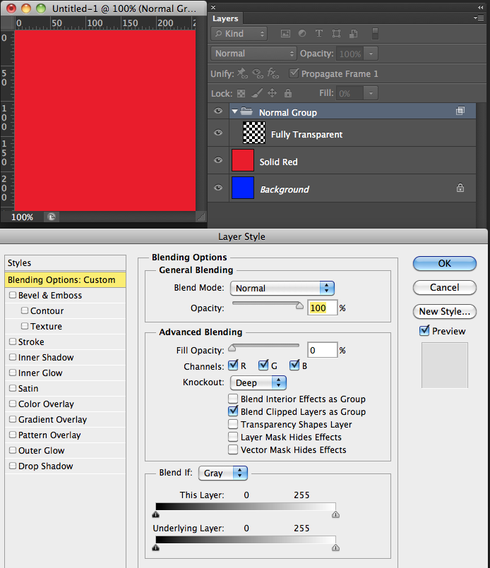Open the Blend If Gray dropdown
The width and height of the screenshot is (490, 568).
223,473
